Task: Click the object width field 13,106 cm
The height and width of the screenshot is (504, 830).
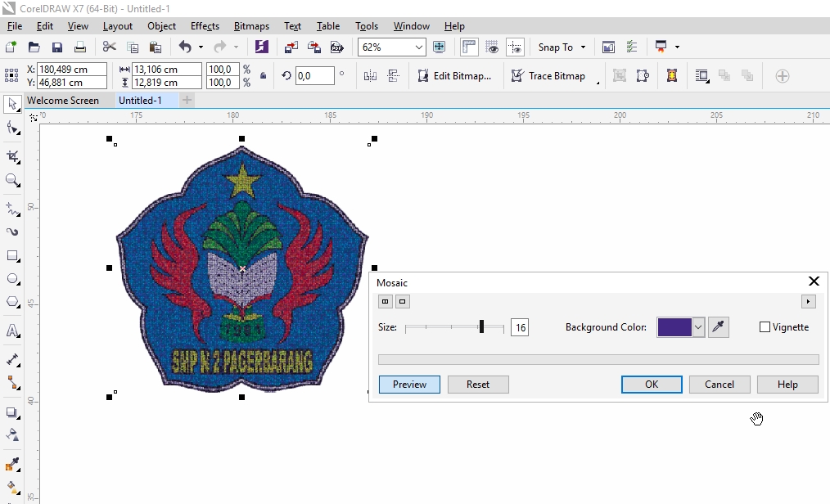Action: tap(167, 70)
